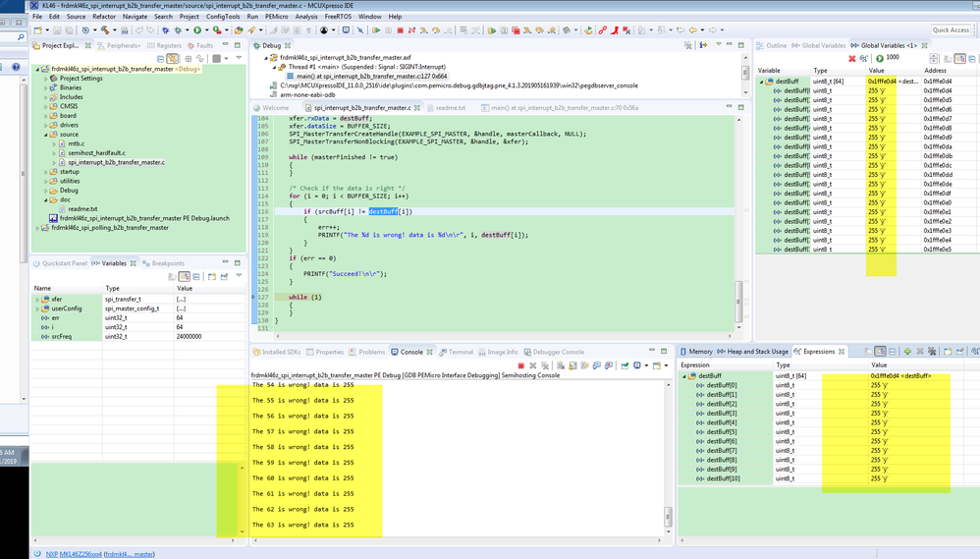Open spi_interrupt_b2b_transfer_master.c in source folder
980x559 pixels.
116,163
